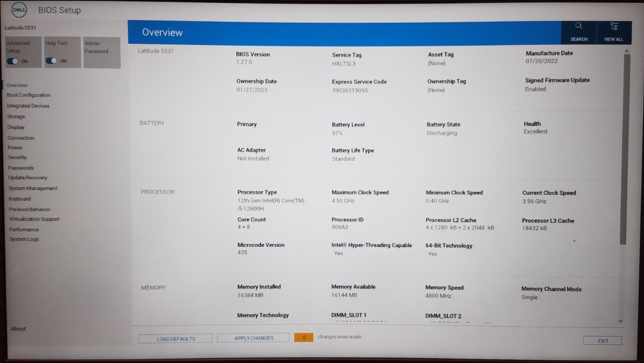
Task: Click Memory Installed 16384 MB
Action: tap(250, 295)
